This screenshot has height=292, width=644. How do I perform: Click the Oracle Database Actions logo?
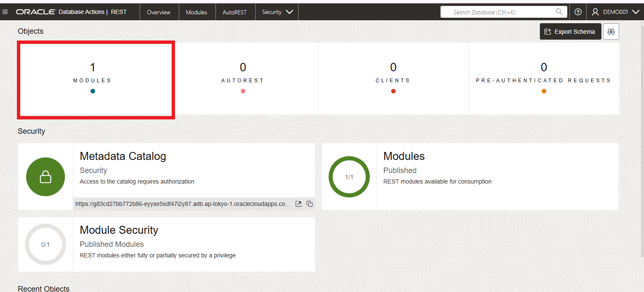click(60, 12)
